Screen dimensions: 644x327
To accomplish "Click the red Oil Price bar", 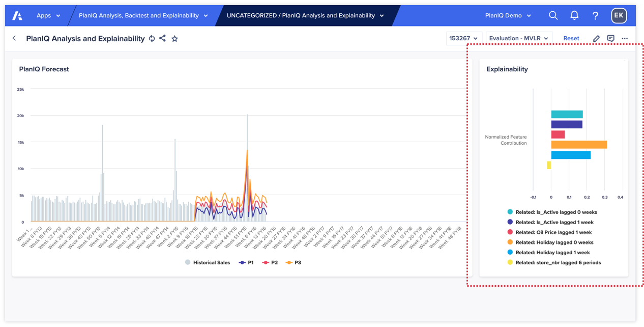I will click(558, 134).
